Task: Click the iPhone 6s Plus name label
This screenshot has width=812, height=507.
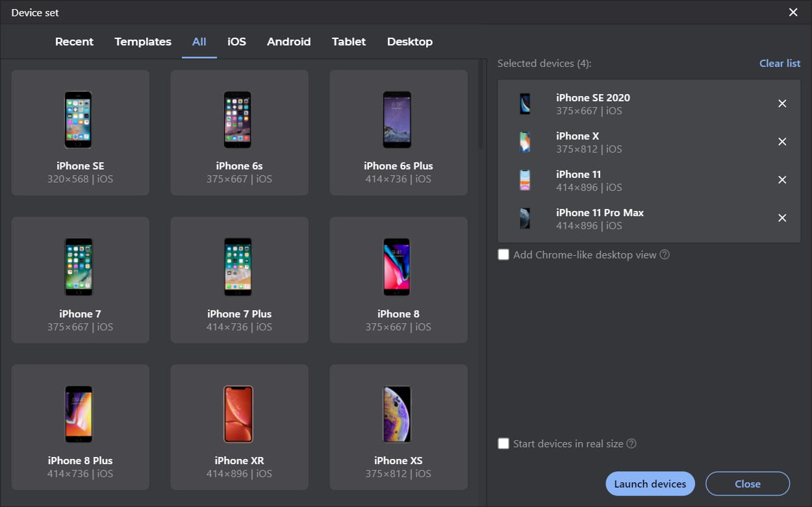Action: pyautogui.click(x=399, y=166)
